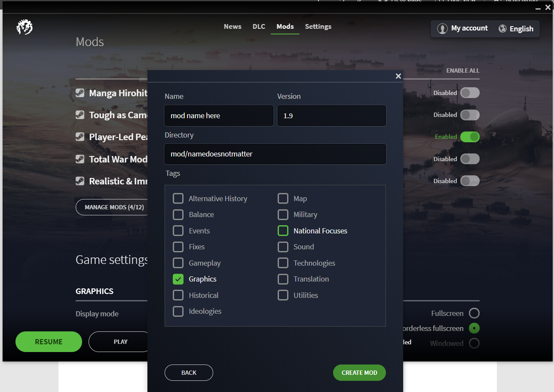Enable the Total War Mod toggle
Image resolution: width=554 pixels, height=392 pixels.
pyautogui.click(x=470, y=159)
